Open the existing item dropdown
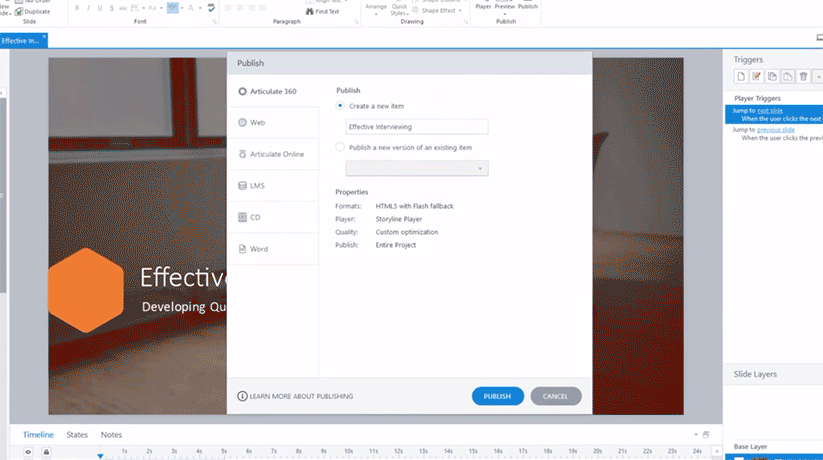The image size is (823, 460). click(416, 168)
